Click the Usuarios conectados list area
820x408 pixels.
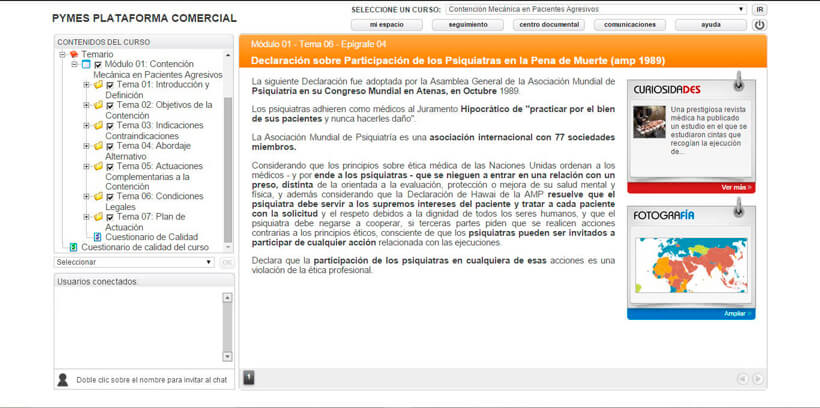138,327
